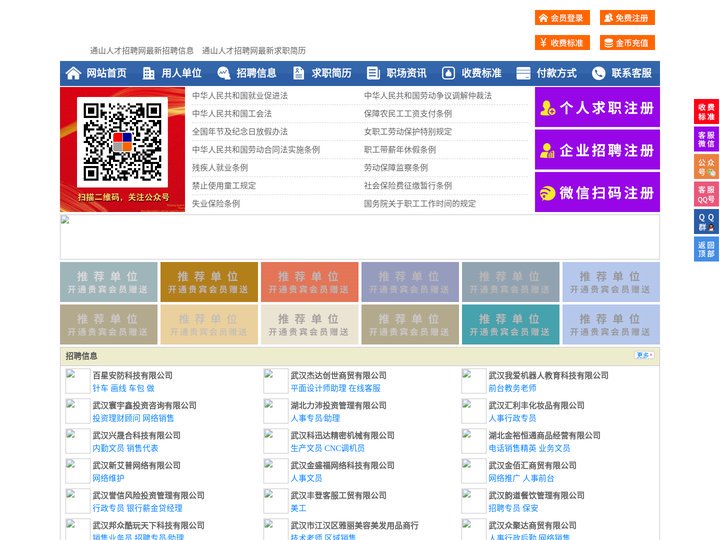720x540 pixels.
Task: Open 女职工劳动保护特别规定 link
Action: tap(408, 131)
